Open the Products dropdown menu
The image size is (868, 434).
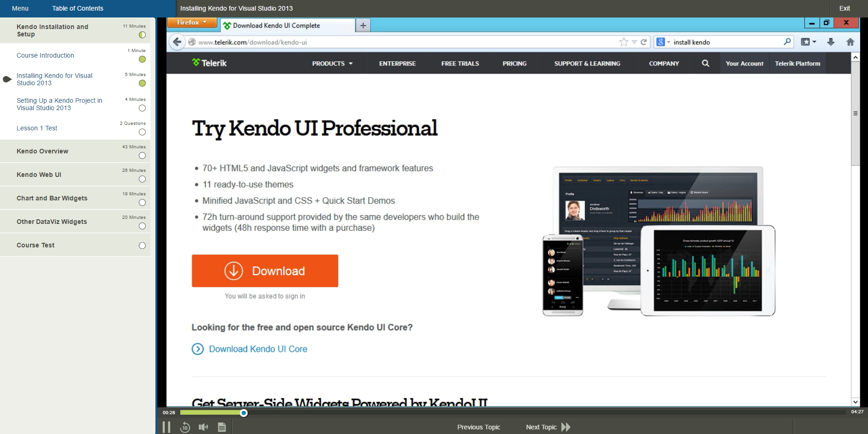tap(331, 63)
